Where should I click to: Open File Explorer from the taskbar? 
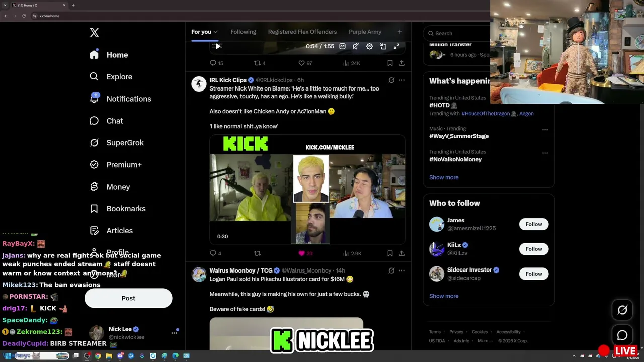109,356
